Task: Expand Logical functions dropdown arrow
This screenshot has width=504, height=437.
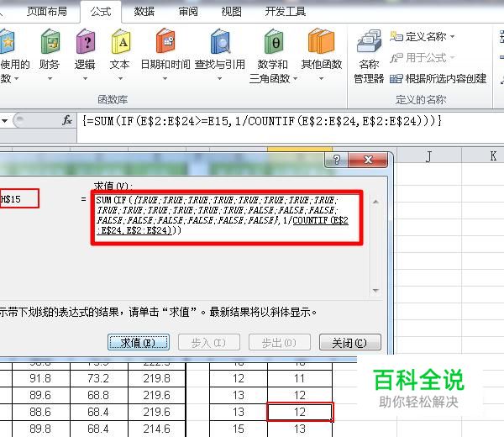Action: point(85,78)
